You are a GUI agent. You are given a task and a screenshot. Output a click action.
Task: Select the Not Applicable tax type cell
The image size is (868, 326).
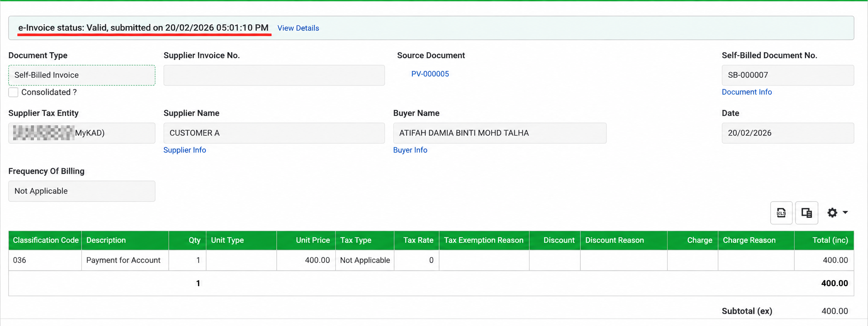pos(364,260)
